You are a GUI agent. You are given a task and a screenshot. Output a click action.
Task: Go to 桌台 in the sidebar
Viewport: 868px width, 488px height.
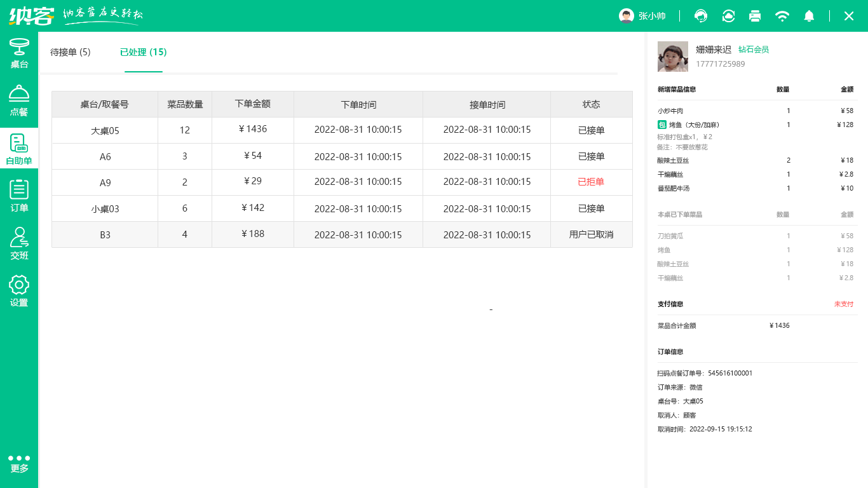pyautogui.click(x=19, y=53)
